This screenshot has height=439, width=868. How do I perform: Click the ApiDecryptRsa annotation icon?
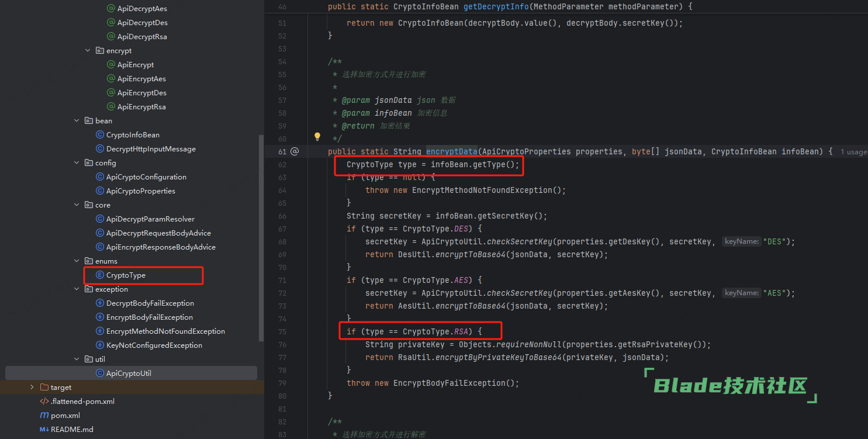110,37
